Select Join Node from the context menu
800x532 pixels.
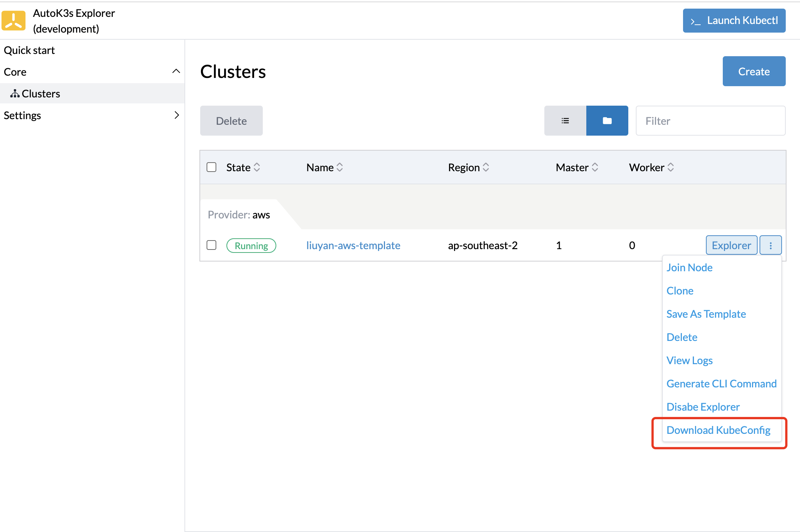pyautogui.click(x=689, y=267)
